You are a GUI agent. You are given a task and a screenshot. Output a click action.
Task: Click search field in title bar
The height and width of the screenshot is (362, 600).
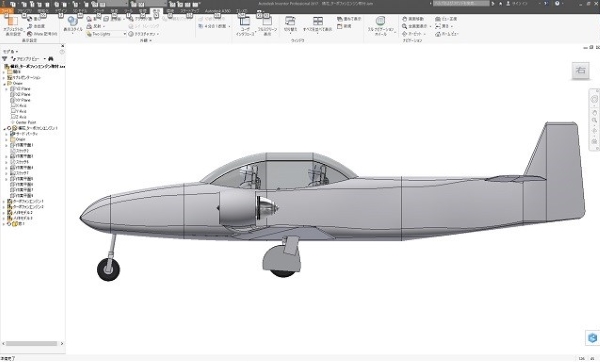click(461, 3)
